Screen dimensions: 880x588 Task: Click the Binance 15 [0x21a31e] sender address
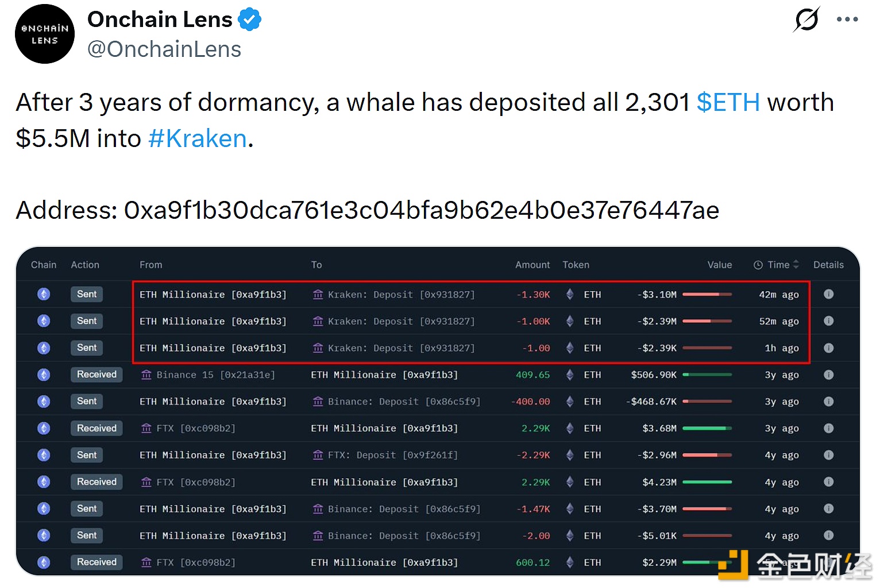pos(215,375)
